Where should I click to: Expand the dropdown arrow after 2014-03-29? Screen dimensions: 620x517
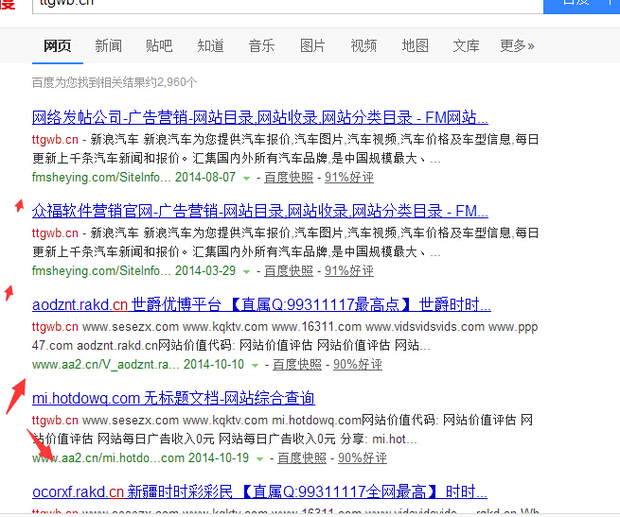246,272
